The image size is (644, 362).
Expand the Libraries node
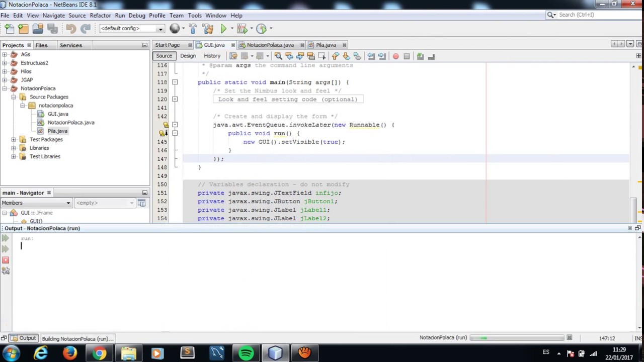tap(14, 148)
